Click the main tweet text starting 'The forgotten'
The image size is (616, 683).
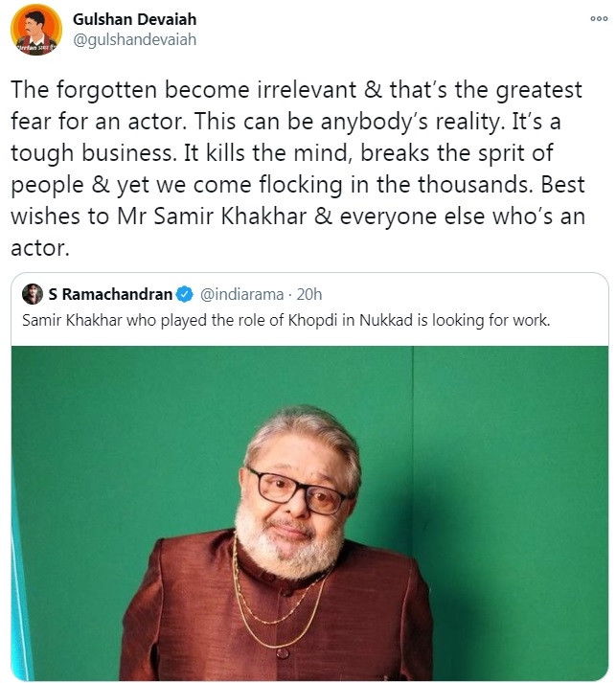point(298,169)
